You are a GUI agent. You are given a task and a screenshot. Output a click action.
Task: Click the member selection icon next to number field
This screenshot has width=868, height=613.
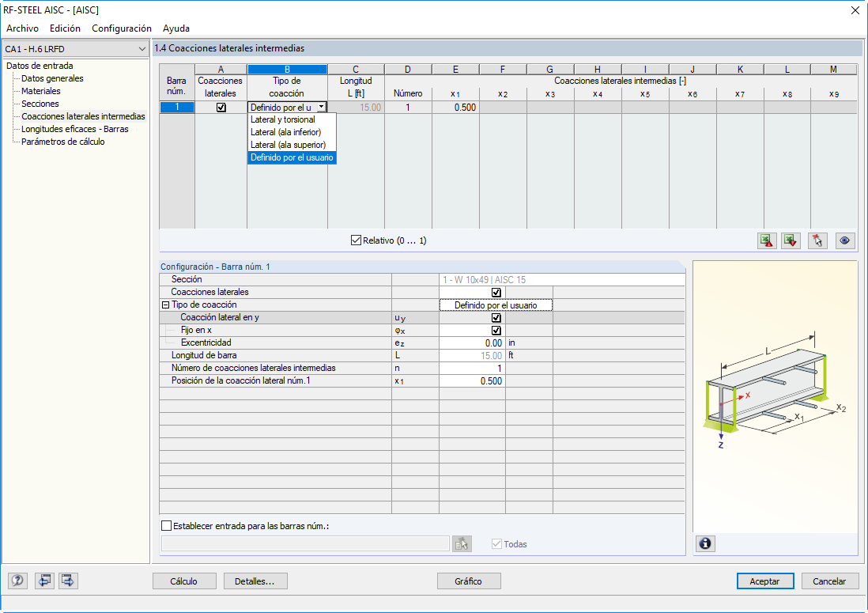[462, 543]
